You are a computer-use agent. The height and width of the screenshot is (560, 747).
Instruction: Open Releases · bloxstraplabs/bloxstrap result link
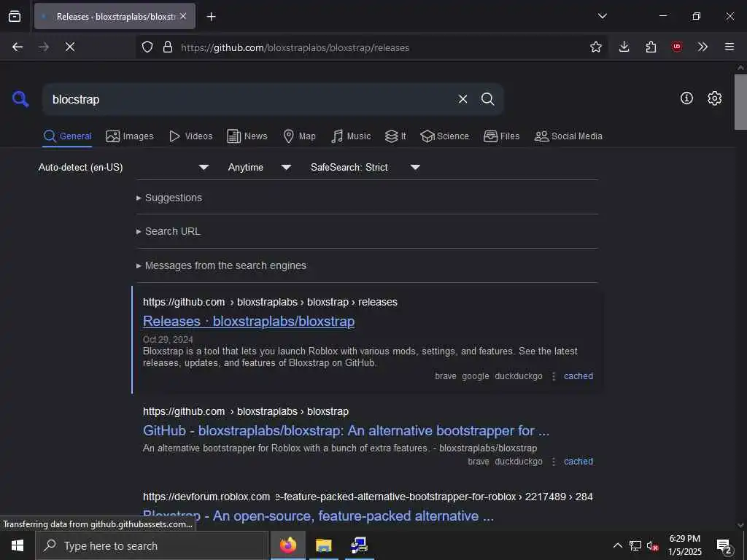(249, 322)
